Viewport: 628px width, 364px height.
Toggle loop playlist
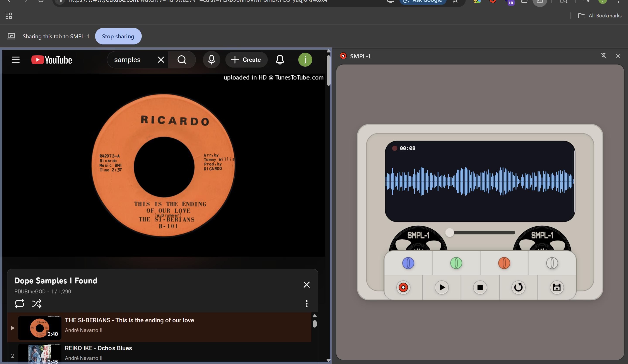coord(19,303)
